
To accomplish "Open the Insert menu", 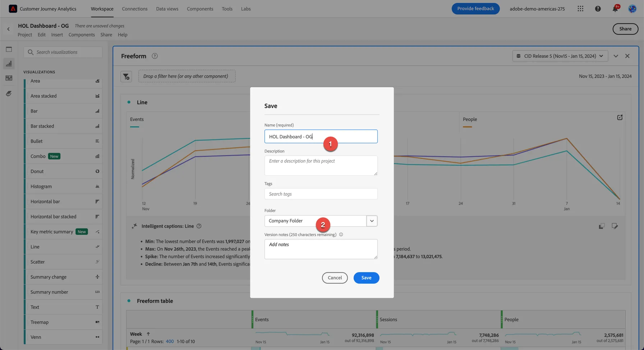I will 57,35.
